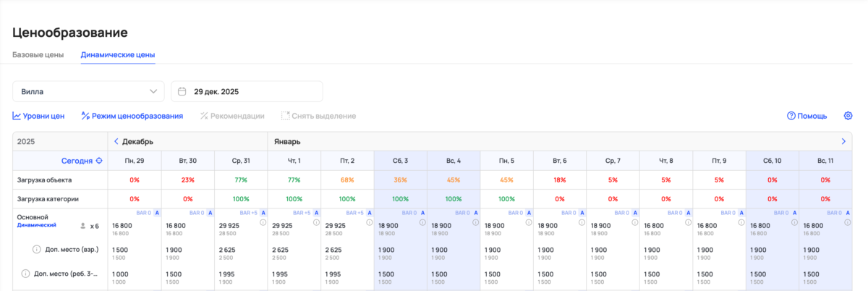The image size is (868, 291).
Task: Open the pricing settings gear icon
Action: click(848, 116)
